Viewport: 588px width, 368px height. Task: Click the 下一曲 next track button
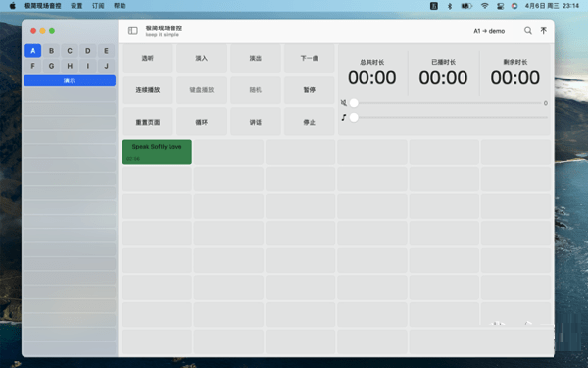click(310, 58)
